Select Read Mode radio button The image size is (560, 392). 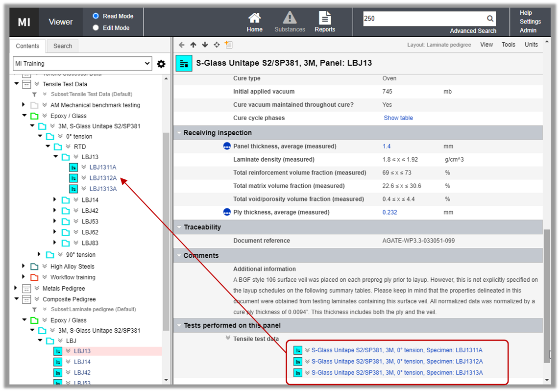tap(96, 16)
